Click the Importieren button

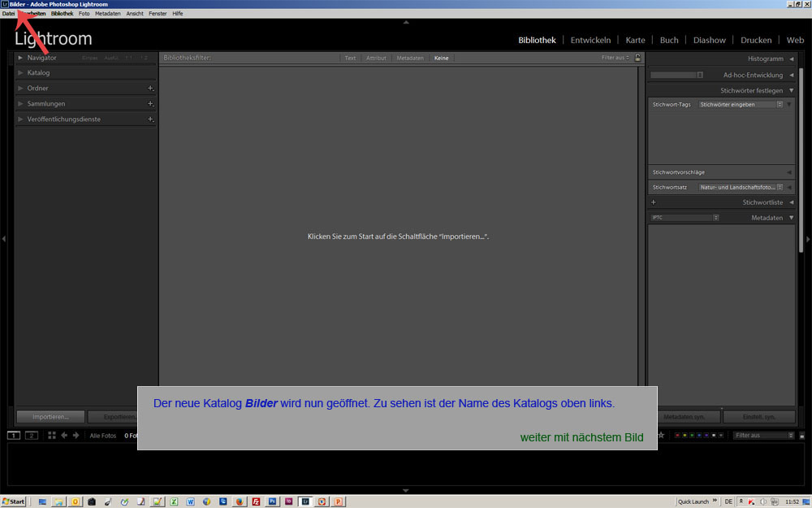tap(50, 417)
